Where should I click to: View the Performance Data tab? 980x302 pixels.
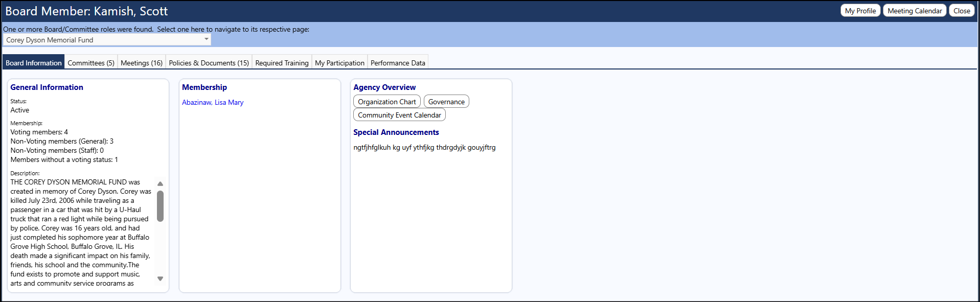398,63
